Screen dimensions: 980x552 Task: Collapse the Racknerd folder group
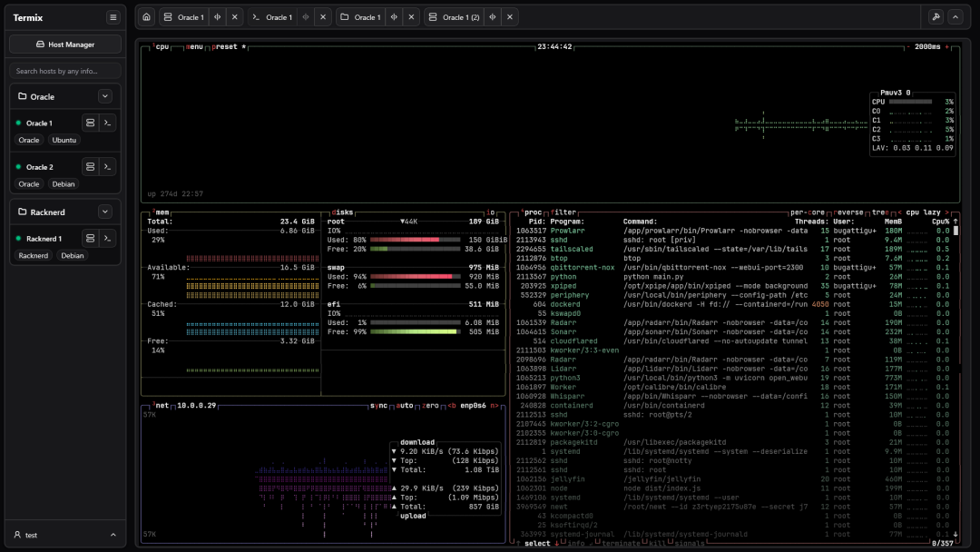(x=105, y=212)
